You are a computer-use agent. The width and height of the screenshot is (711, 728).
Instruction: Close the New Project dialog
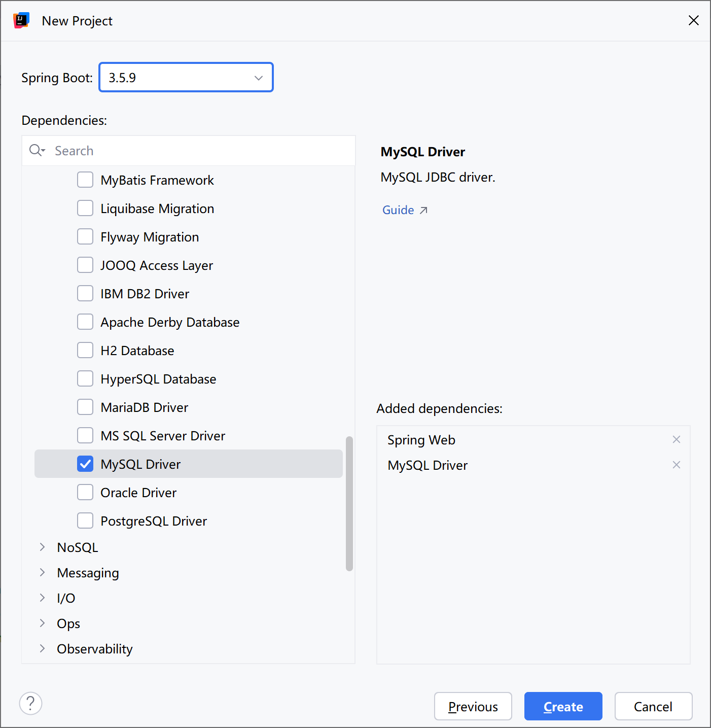tap(693, 20)
